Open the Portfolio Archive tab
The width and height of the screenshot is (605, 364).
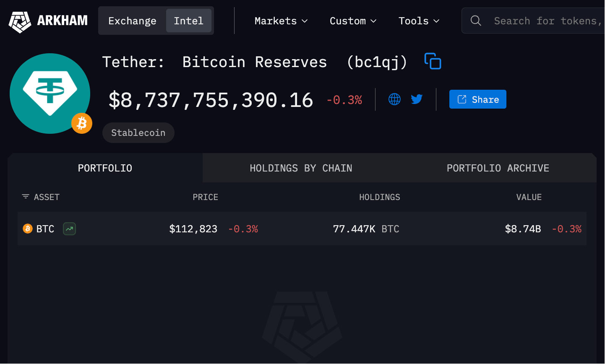498,168
